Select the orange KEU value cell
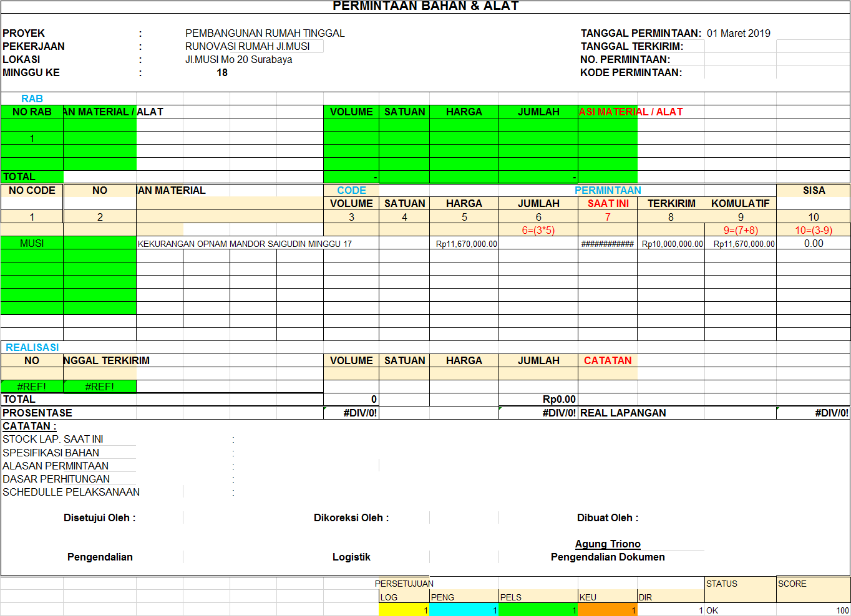The height and width of the screenshot is (616, 851). click(607, 610)
